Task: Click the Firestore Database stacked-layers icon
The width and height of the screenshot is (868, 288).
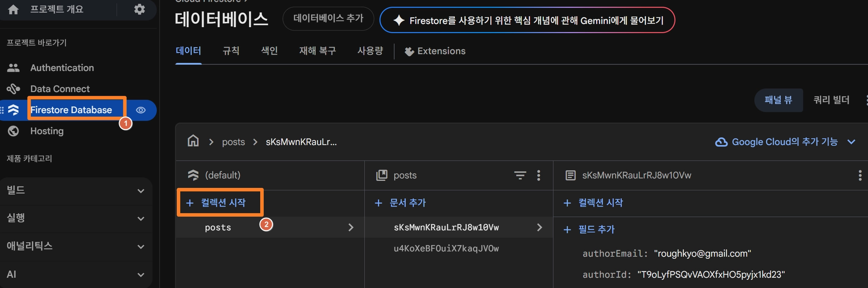Action: (x=14, y=110)
